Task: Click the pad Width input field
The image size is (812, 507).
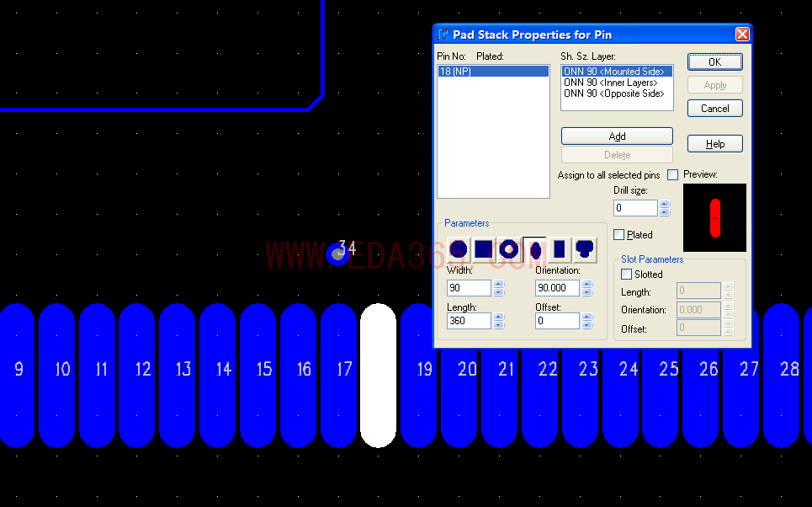Action: [469, 288]
